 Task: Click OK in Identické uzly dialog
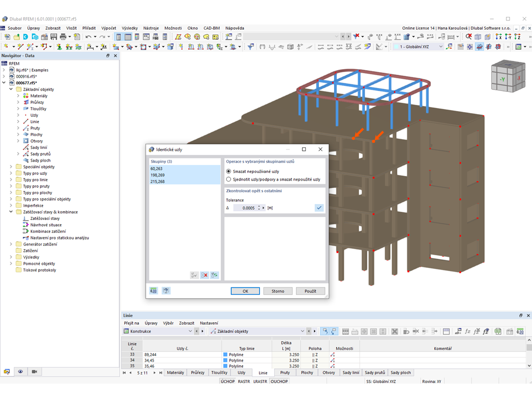point(246,291)
